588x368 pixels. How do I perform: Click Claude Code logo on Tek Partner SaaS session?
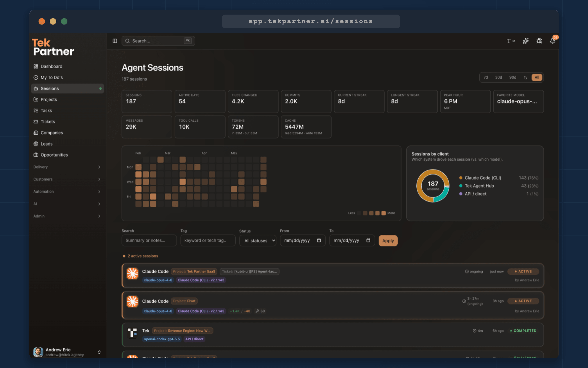pyautogui.click(x=132, y=274)
